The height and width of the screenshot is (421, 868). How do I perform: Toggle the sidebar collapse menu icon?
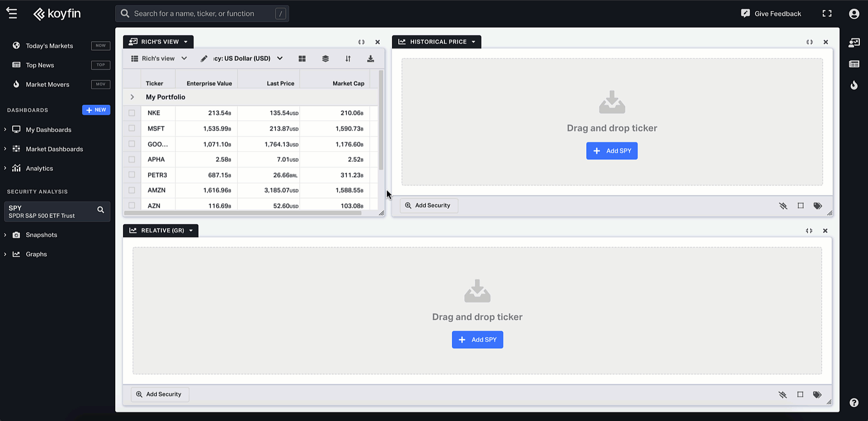12,14
